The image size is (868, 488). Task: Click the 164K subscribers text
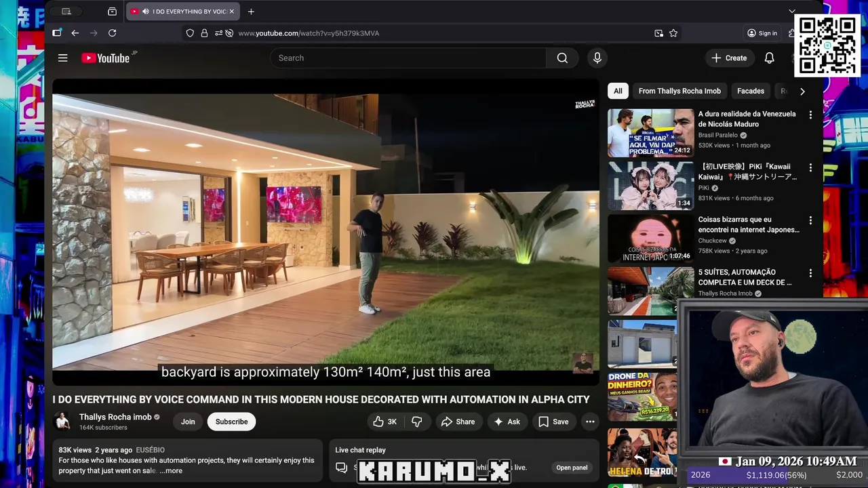pos(103,428)
